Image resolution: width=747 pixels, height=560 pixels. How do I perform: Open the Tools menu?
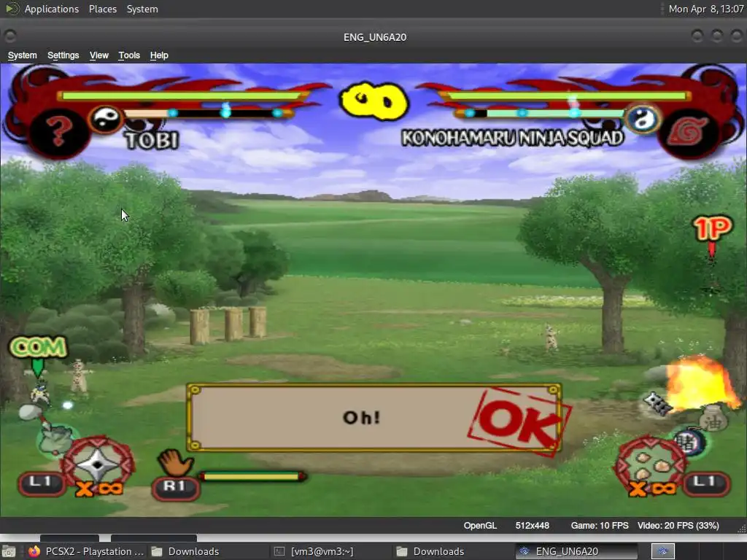click(x=129, y=55)
